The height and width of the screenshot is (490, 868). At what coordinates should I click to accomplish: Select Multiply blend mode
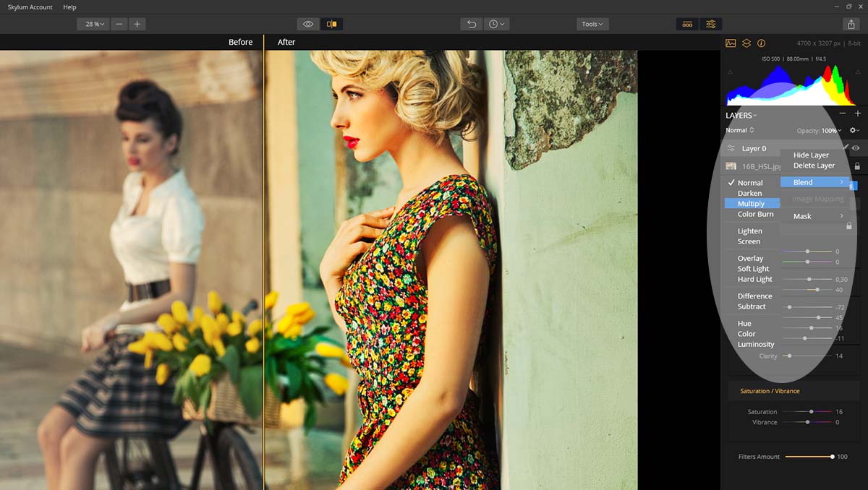click(751, 204)
